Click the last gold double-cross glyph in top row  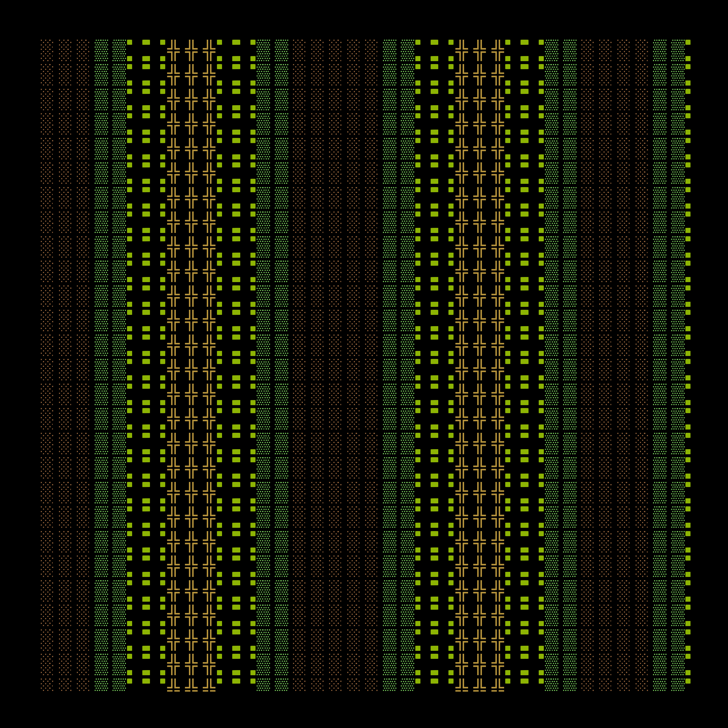pos(498,50)
